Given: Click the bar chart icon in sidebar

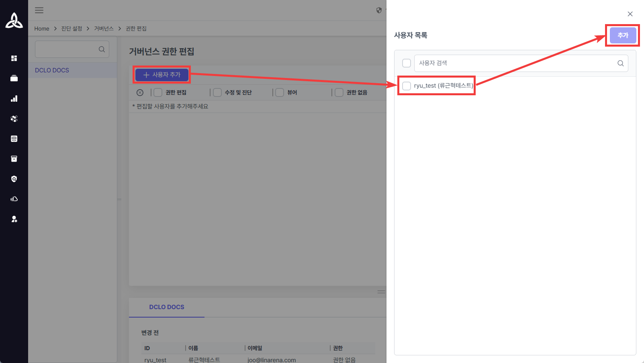Looking at the screenshot, I should [14, 98].
